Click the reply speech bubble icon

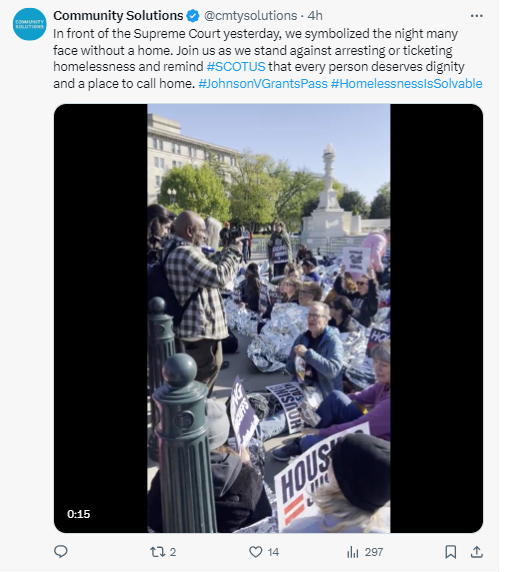(x=61, y=552)
